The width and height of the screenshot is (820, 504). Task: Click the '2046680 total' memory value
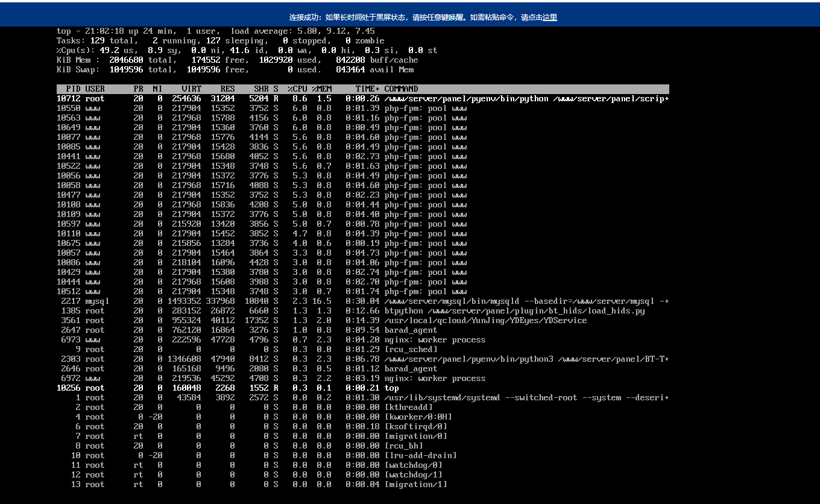[x=140, y=60]
